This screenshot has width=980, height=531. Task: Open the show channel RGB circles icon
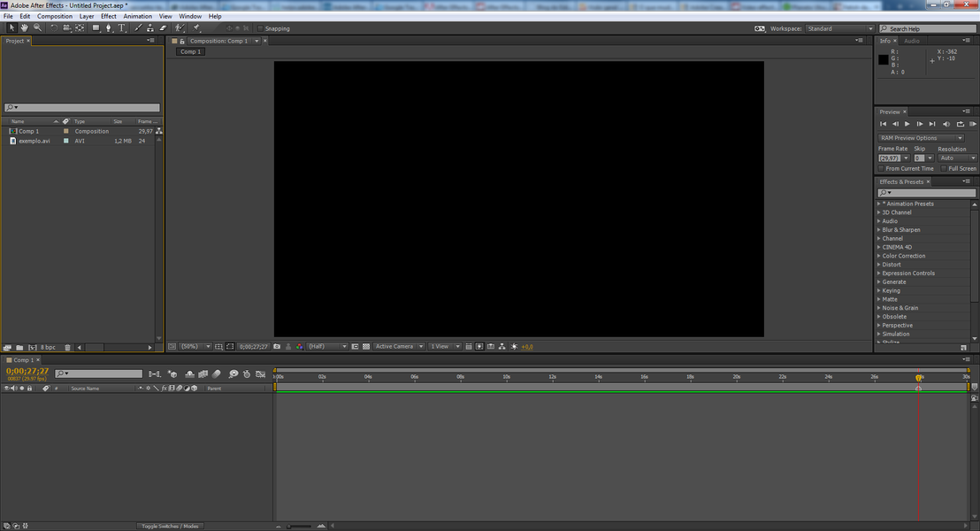click(x=299, y=347)
